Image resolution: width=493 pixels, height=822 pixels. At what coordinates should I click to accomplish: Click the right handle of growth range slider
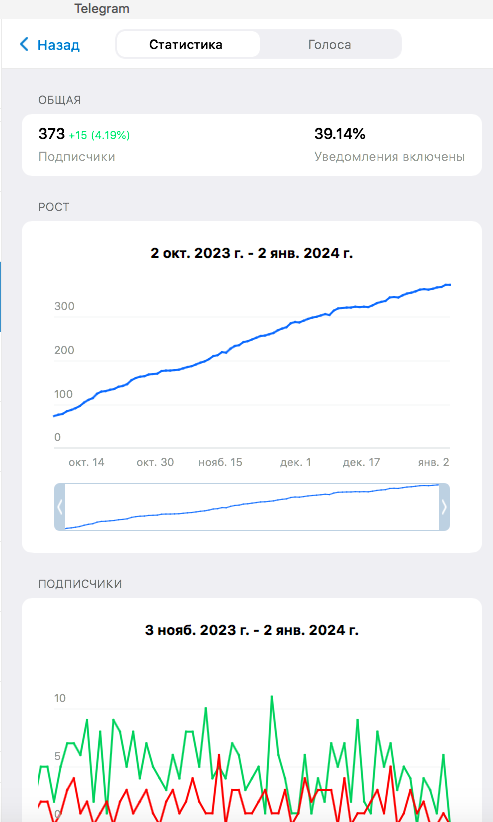coord(444,507)
